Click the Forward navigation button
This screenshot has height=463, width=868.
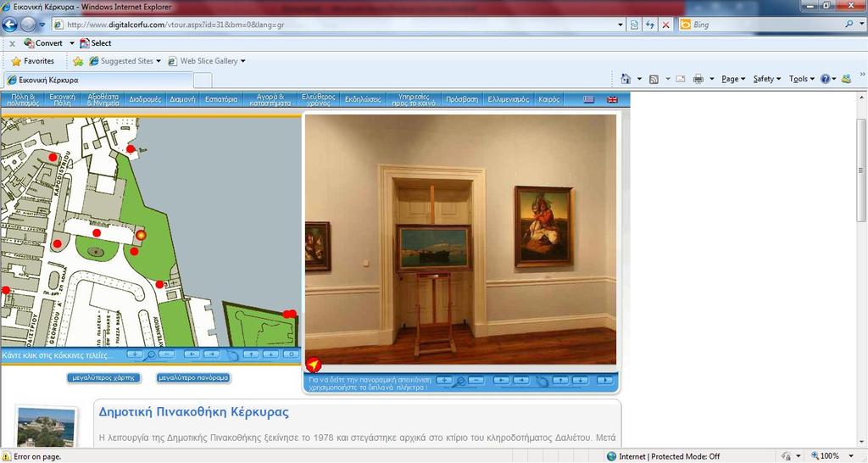click(28, 25)
